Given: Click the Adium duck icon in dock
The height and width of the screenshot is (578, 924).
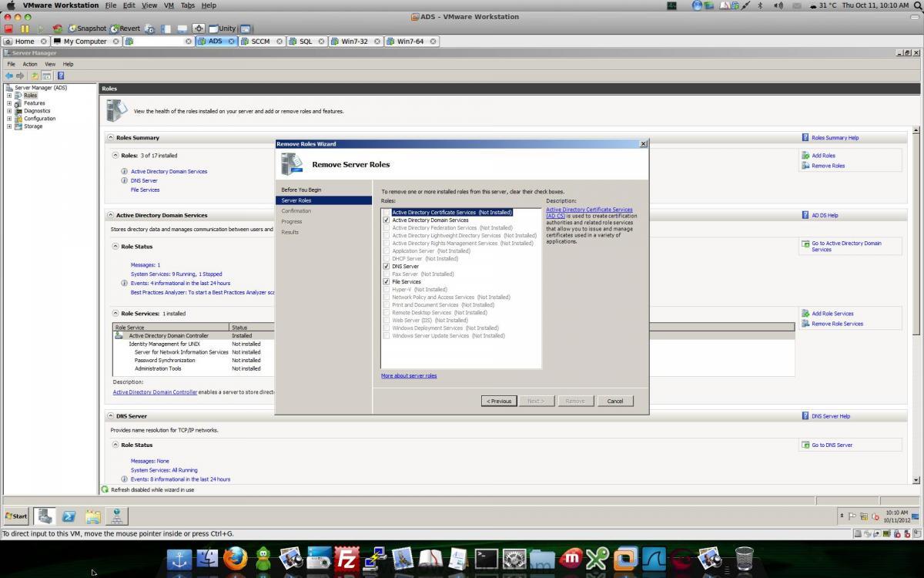Looking at the screenshot, I should [263, 558].
